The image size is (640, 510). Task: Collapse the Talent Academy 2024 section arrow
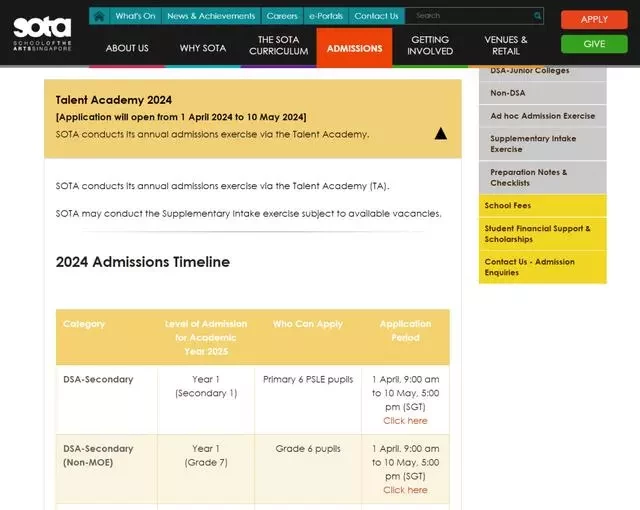[440, 133]
